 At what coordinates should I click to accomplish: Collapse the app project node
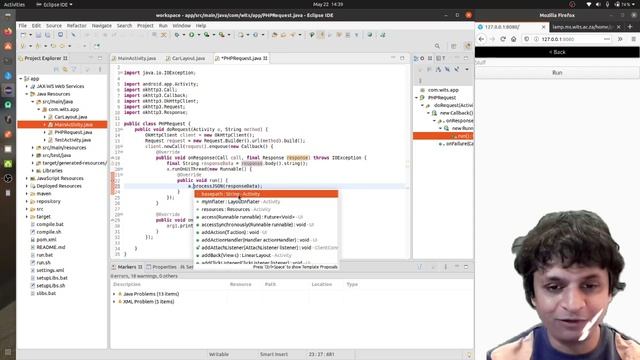(21, 78)
